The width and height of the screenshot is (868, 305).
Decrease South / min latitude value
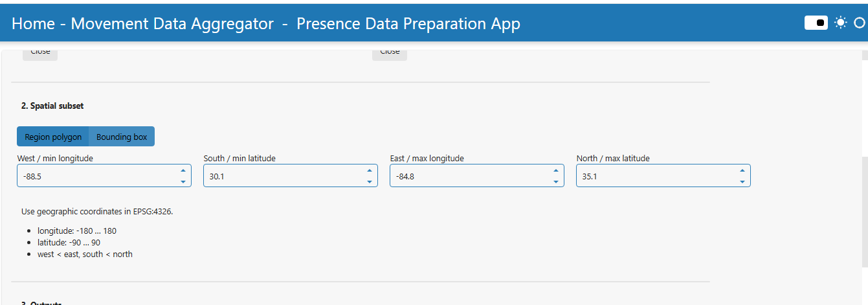click(370, 181)
